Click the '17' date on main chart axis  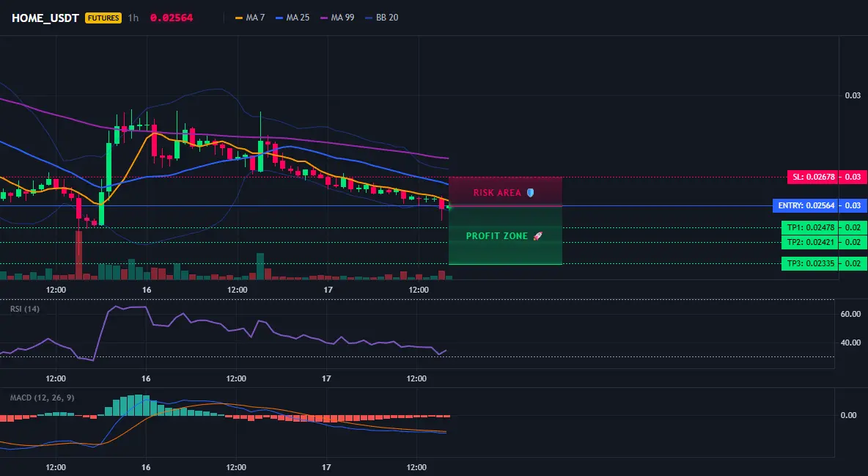328,290
